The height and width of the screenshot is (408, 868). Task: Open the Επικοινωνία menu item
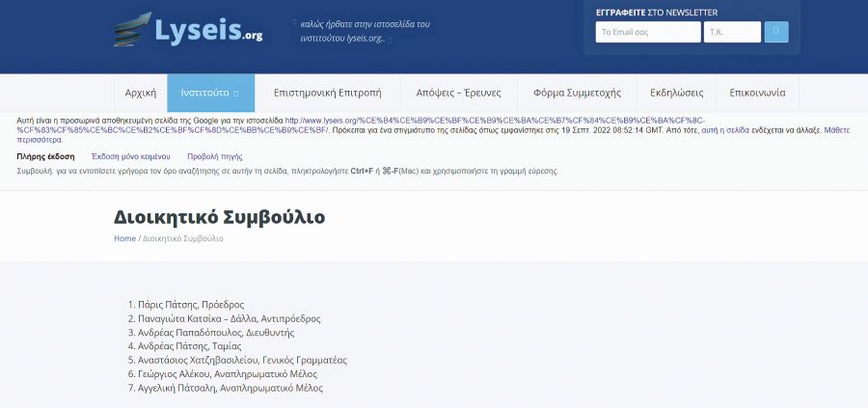tap(757, 94)
